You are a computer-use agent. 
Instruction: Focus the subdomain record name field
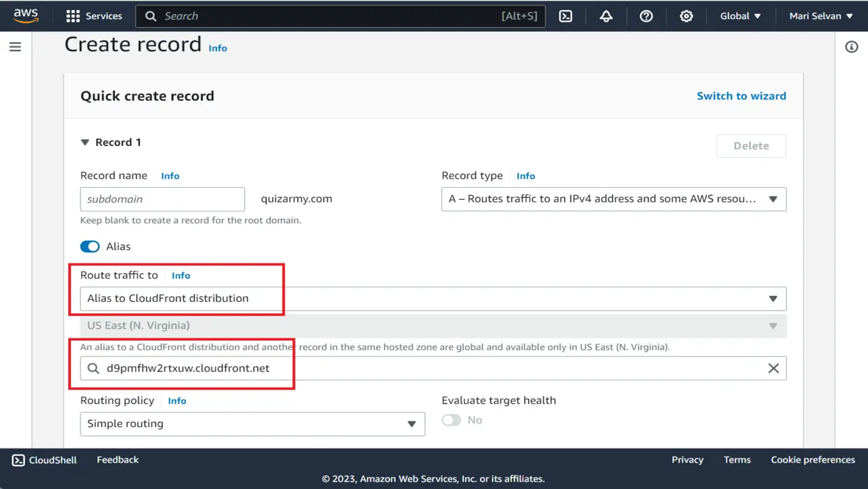162,199
